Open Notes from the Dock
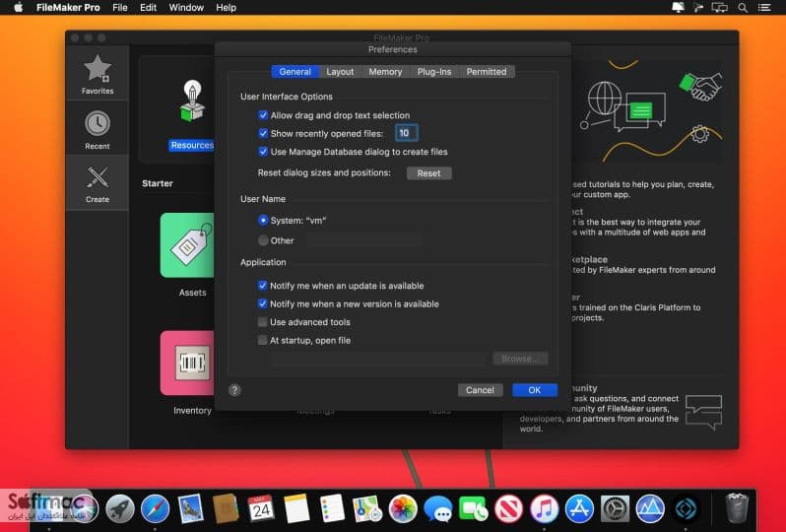The width and height of the screenshot is (786, 532). (296, 508)
